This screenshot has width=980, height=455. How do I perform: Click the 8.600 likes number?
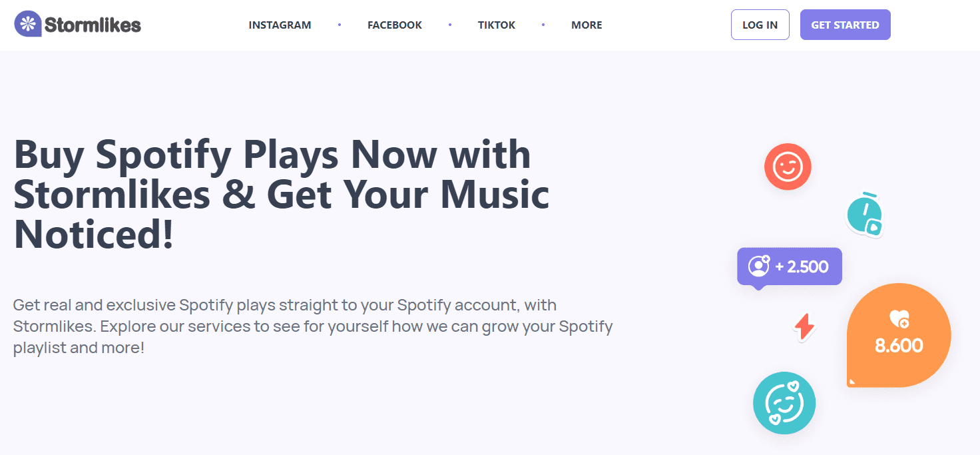click(899, 346)
